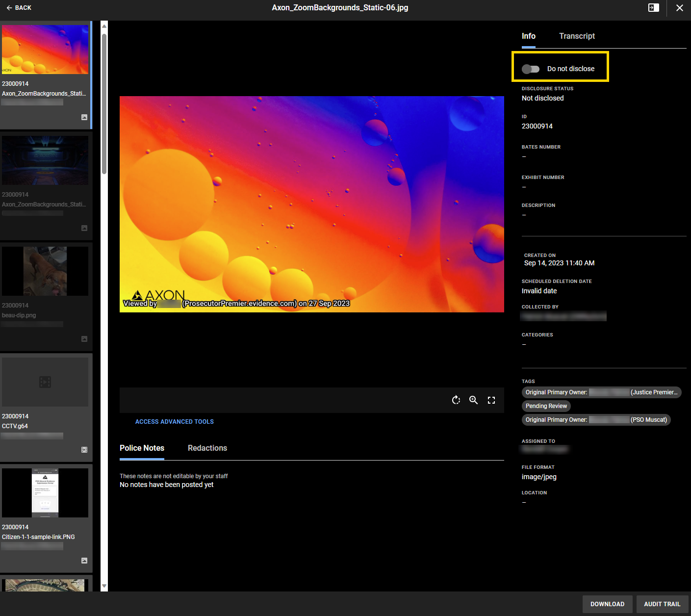
Task: Click the Pending Review tag
Action: 546,406
